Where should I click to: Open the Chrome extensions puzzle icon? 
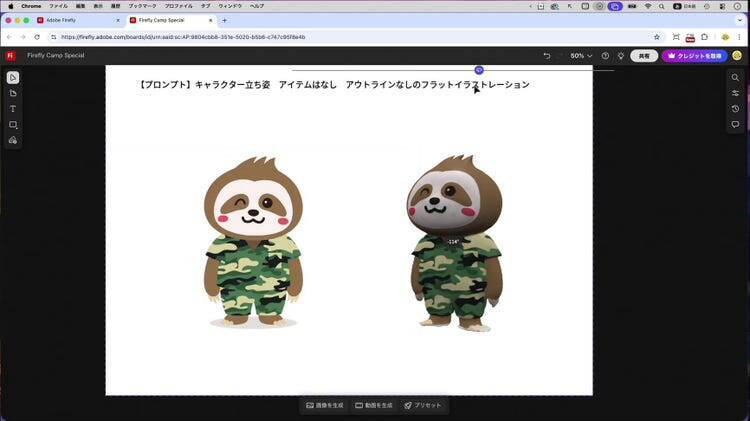[x=705, y=37]
